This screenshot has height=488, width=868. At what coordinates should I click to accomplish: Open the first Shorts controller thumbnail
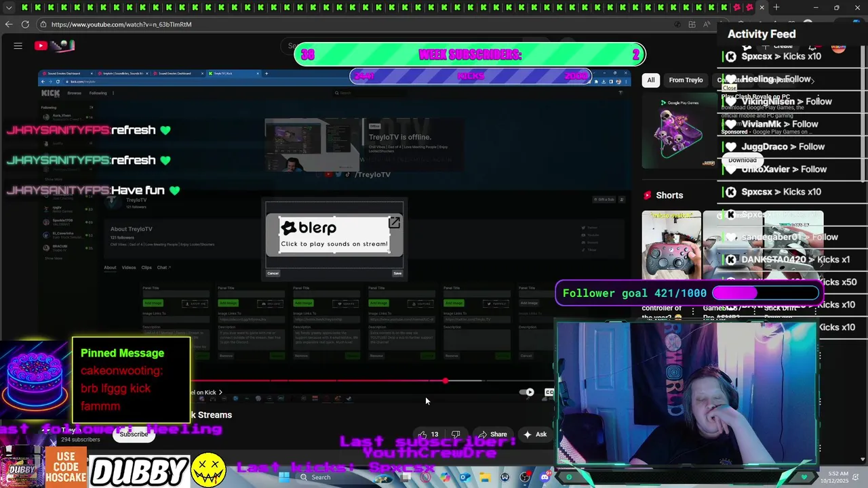click(671, 245)
